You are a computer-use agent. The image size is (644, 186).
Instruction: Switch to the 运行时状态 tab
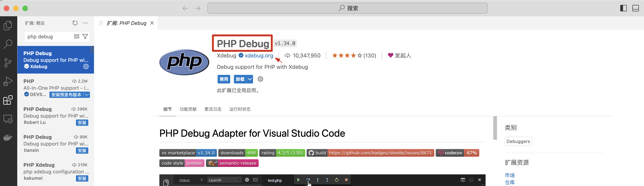240,109
